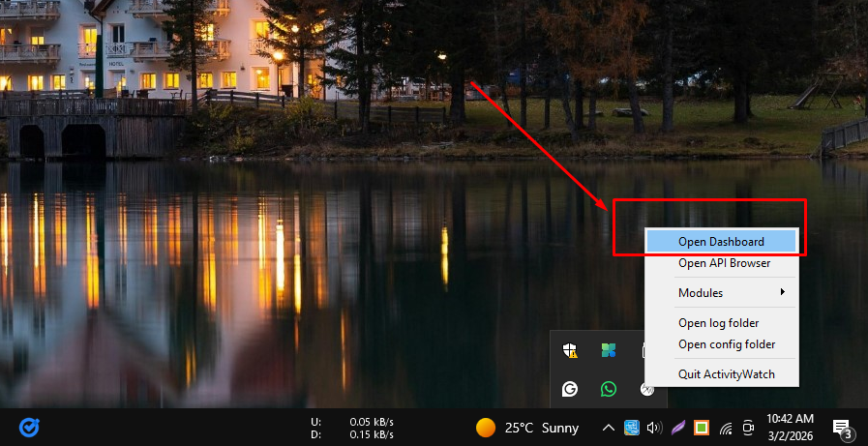Click the teal puzzle-piece tray icon
868x446 pixels.
pos(609,350)
